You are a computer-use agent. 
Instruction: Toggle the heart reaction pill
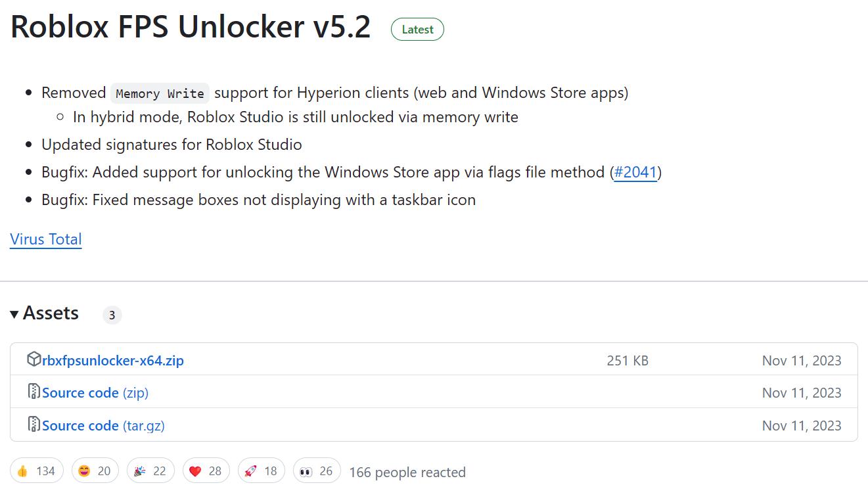(x=206, y=470)
